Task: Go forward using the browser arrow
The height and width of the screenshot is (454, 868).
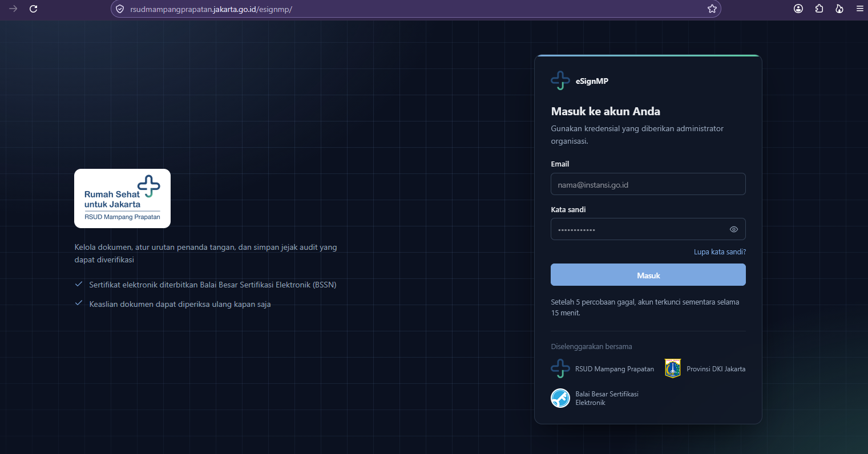Action: coord(13,9)
